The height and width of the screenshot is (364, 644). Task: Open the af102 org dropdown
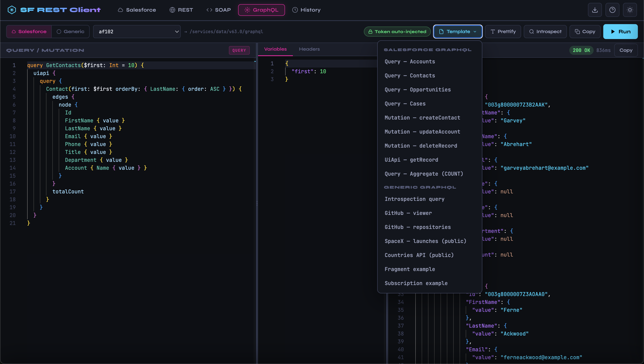137,32
